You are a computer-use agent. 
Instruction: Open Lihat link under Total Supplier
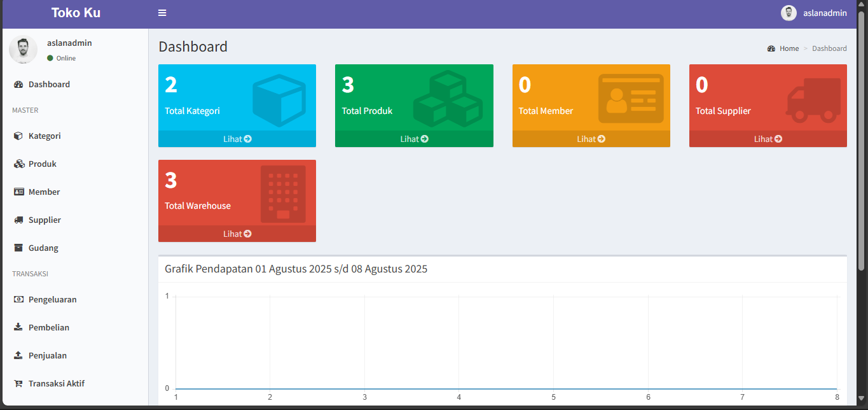pos(768,139)
